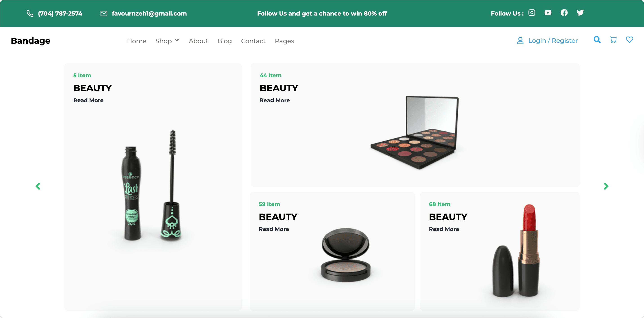
Task: Click the Bandage brand logo
Action: point(31,41)
